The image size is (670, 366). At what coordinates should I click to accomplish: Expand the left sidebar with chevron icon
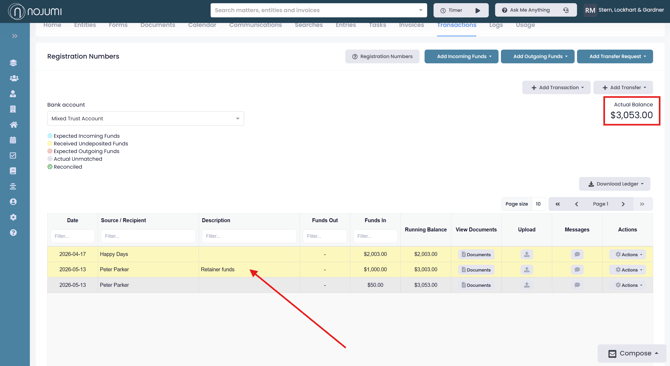(15, 36)
